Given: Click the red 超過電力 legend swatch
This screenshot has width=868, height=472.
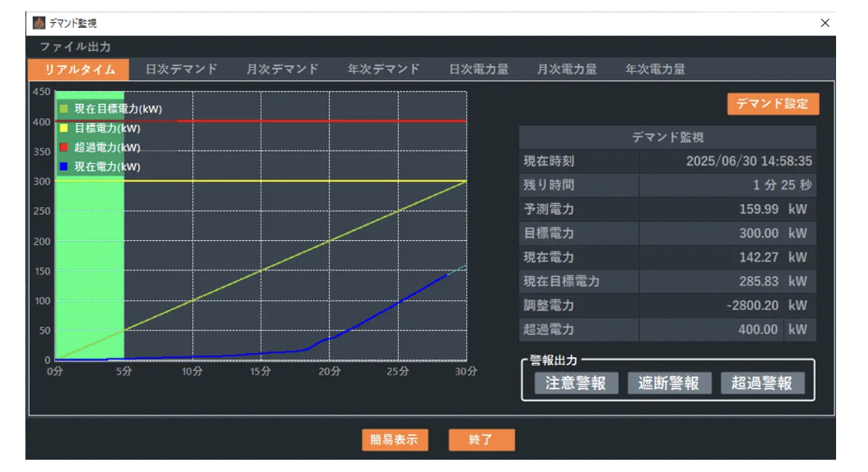Looking at the screenshot, I should coord(63,147).
